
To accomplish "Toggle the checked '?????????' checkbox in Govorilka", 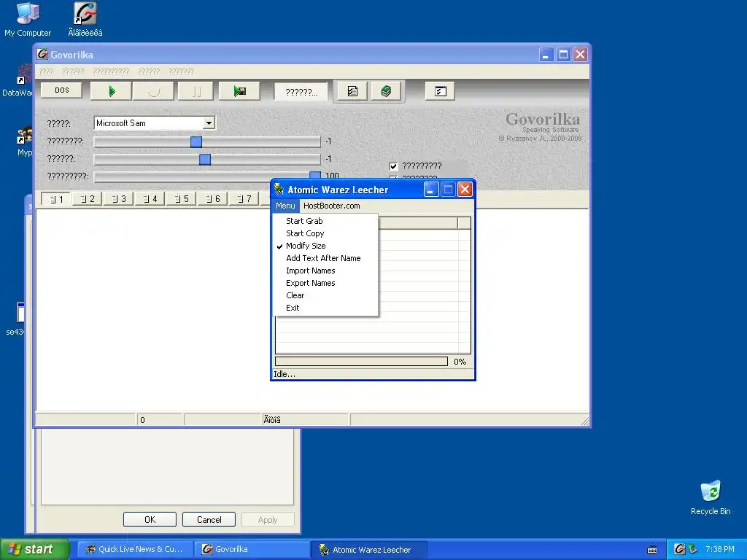I will [393, 166].
